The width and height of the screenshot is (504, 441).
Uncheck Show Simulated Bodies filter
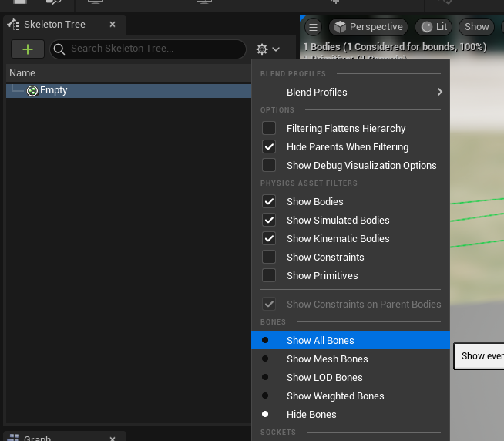point(269,220)
